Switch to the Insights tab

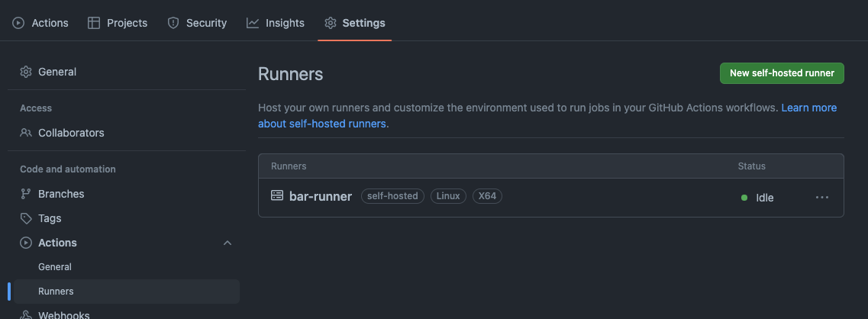pos(275,23)
